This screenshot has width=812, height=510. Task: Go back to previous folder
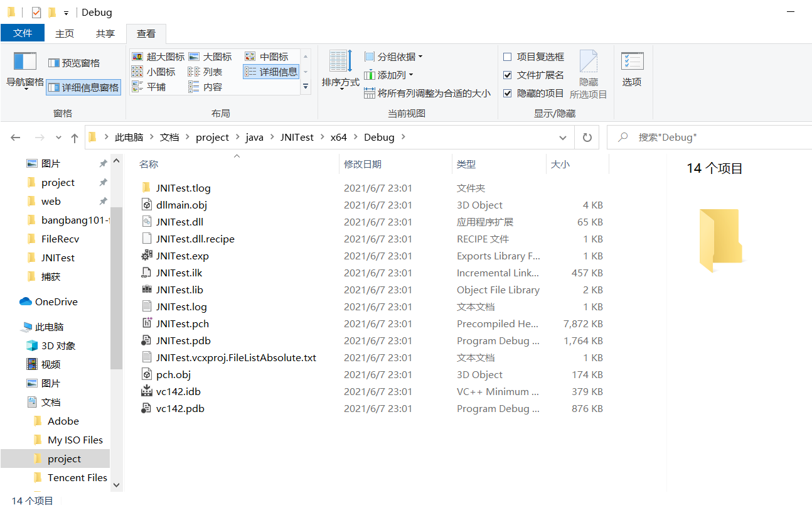pos(16,138)
